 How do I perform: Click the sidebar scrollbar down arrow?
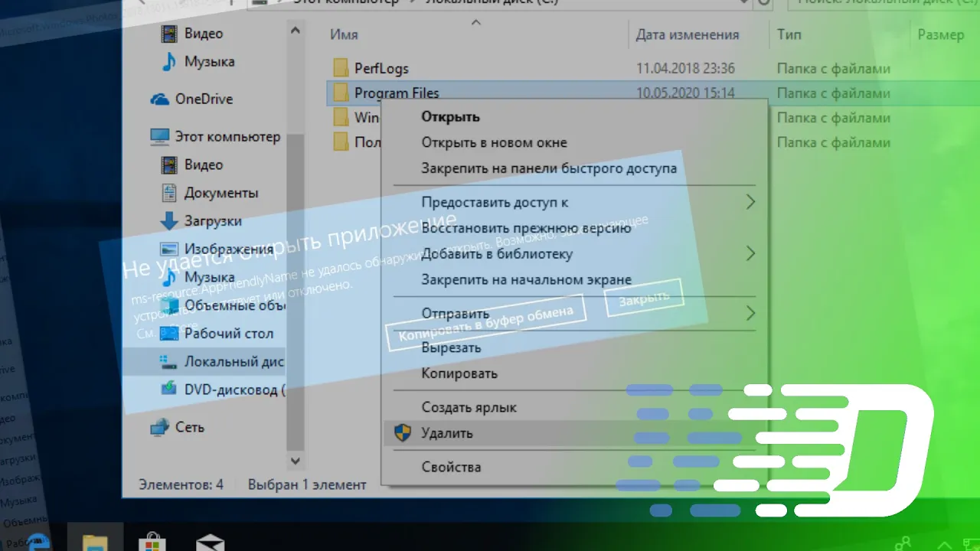[296, 461]
